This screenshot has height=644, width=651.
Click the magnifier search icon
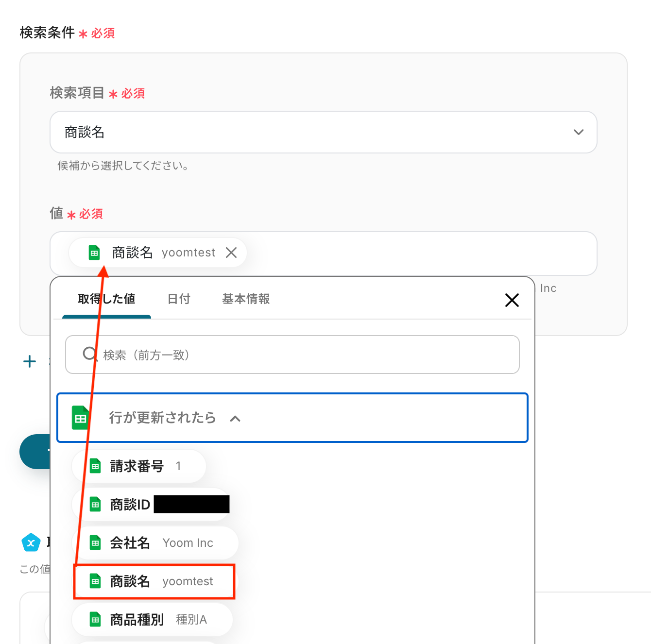[x=90, y=354]
